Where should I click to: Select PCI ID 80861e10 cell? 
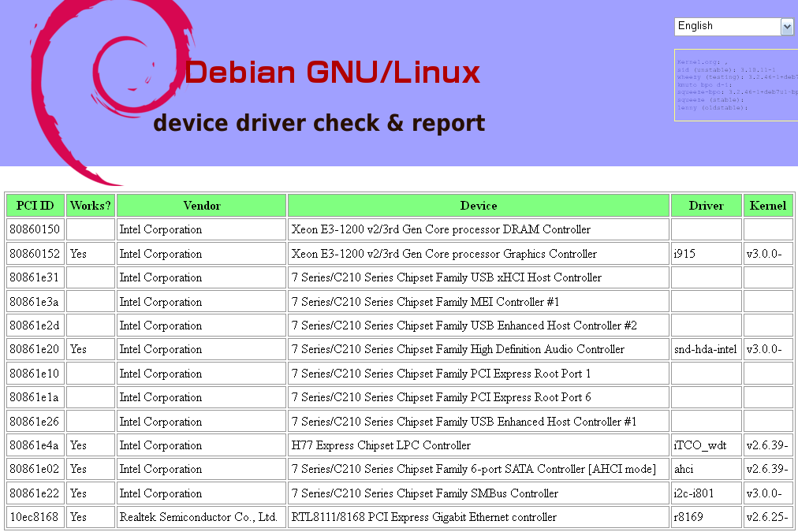pyautogui.click(x=35, y=374)
